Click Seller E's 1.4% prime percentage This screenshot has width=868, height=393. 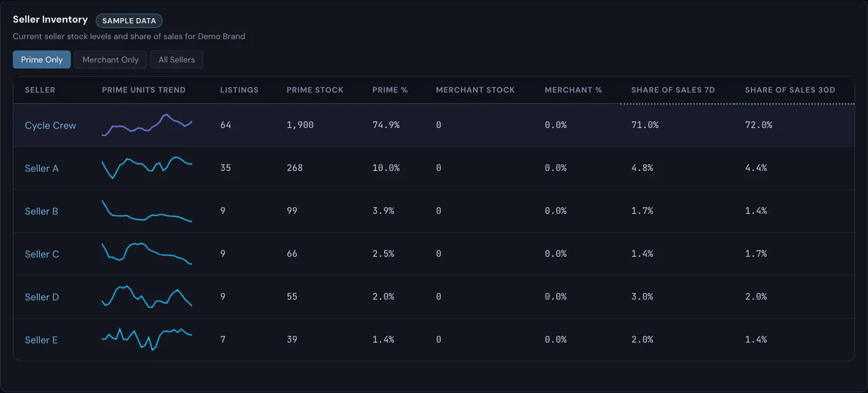384,340
